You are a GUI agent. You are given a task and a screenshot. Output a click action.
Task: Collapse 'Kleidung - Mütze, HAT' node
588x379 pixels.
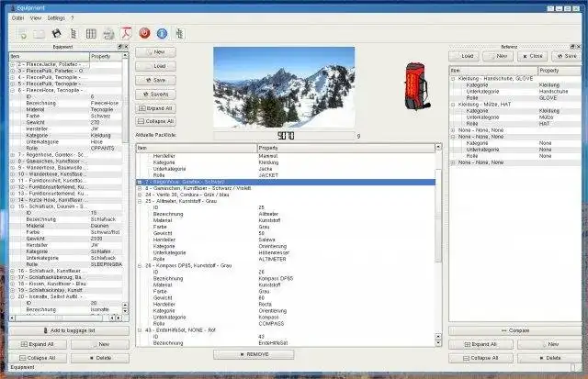453,105
